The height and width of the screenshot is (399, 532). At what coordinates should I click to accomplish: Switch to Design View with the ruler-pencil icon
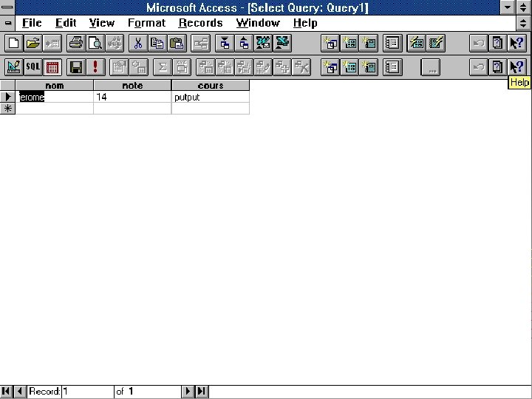pyautogui.click(x=14, y=67)
